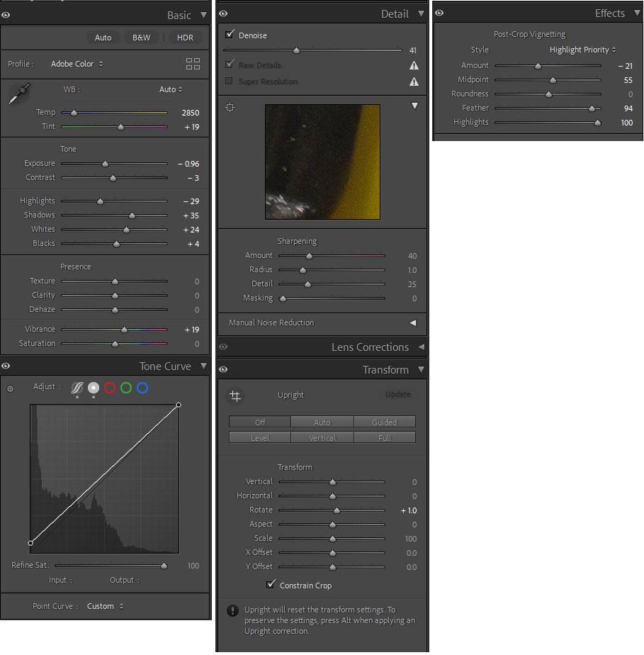Select Upright Vertical mode
The width and height of the screenshot is (644, 655).
[322, 437]
